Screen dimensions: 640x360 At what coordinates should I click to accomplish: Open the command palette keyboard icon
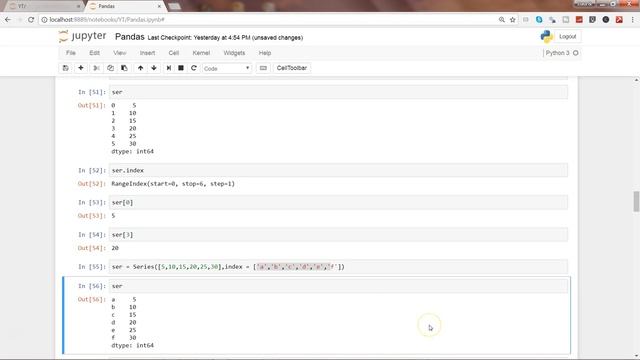pyautogui.click(x=263, y=68)
